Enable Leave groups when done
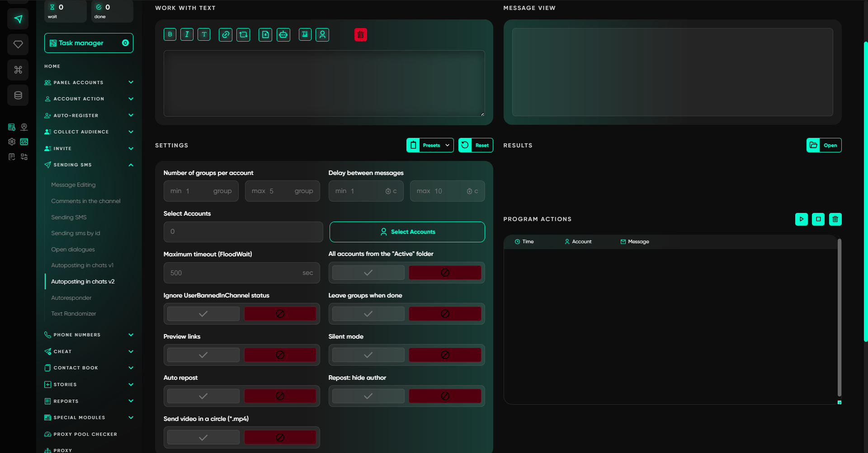The image size is (868, 453). click(368, 314)
